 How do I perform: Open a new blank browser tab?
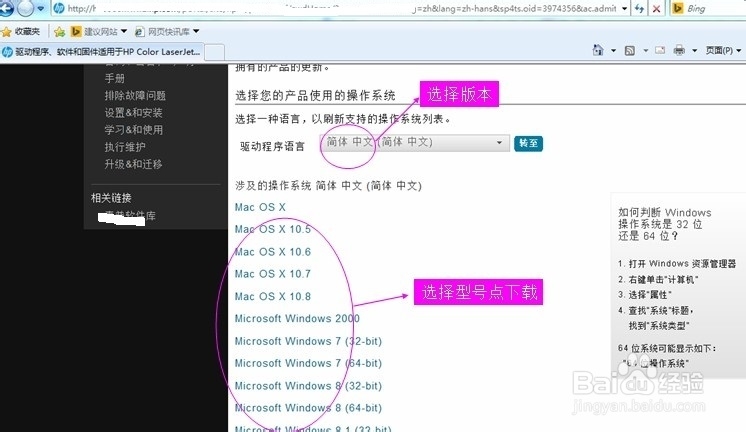(x=215, y=52)
